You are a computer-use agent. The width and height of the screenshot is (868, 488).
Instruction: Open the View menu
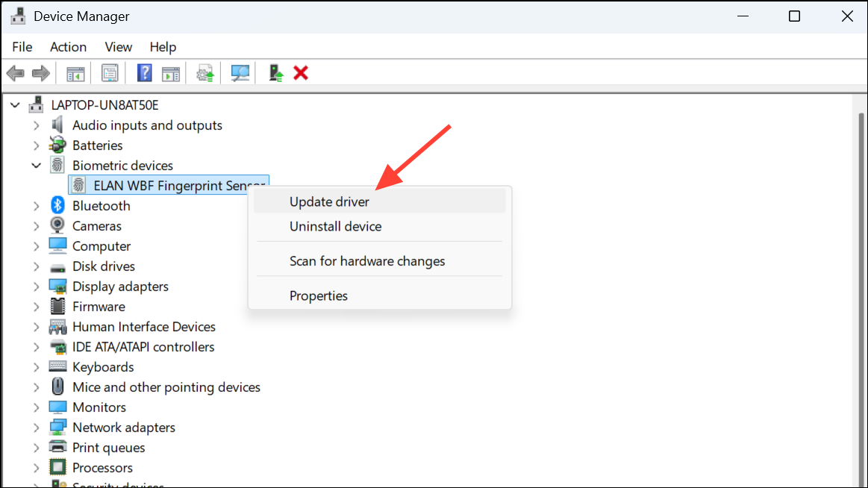118,46
